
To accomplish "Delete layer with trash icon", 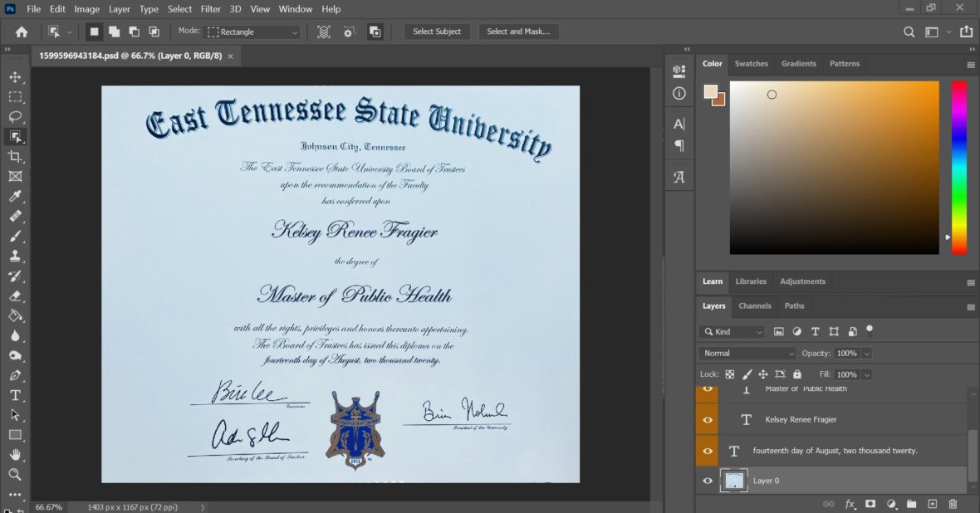I will pos(953,504).
